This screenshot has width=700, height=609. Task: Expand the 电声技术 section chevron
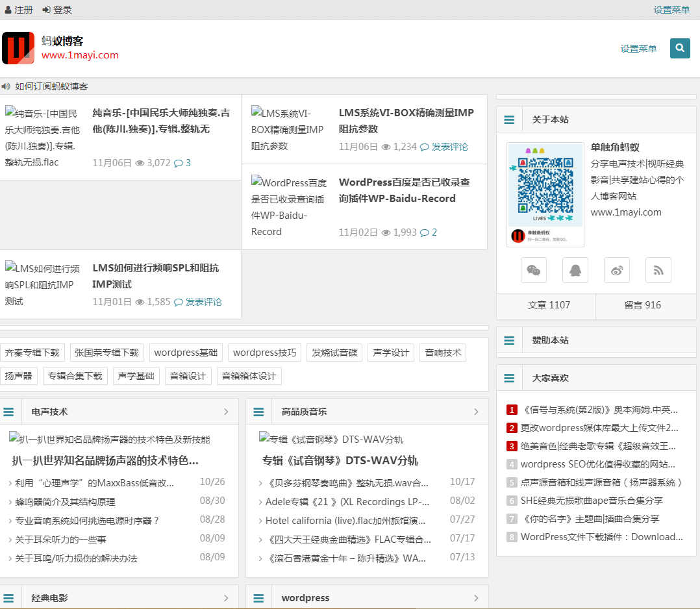(x=226, y=411)
